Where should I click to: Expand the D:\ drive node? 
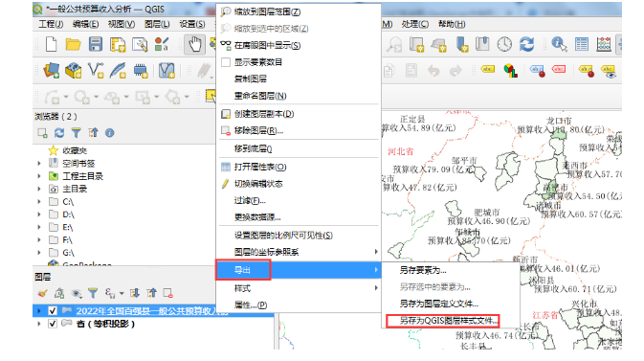(x=39, y=214)
